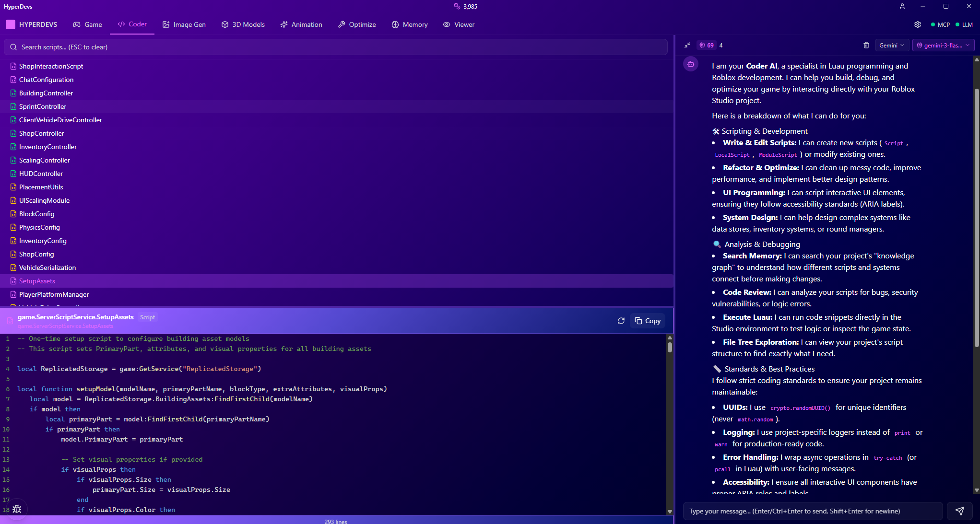Screen dimensions: 980x524
Task: Open the SprintController script
Action: click(x=336, y=106)
